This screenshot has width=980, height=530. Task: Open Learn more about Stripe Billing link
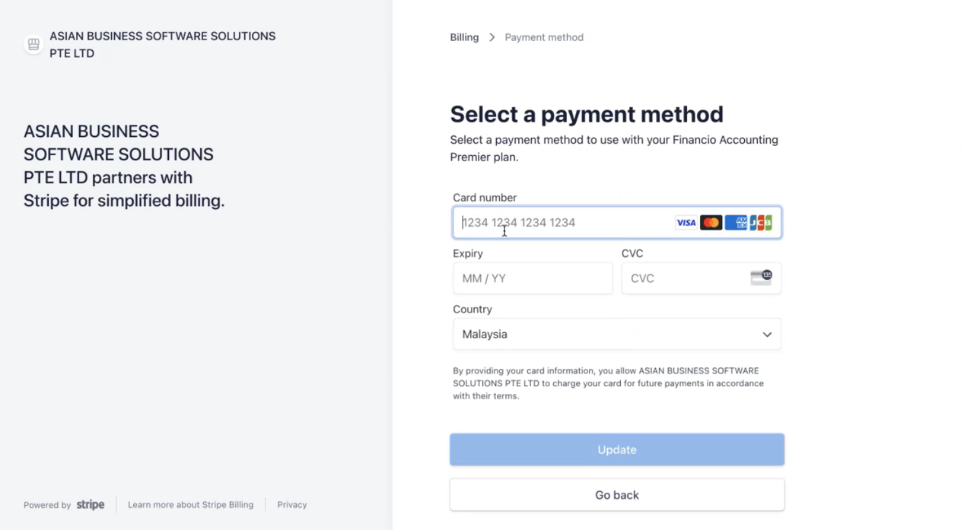(191, 505)
